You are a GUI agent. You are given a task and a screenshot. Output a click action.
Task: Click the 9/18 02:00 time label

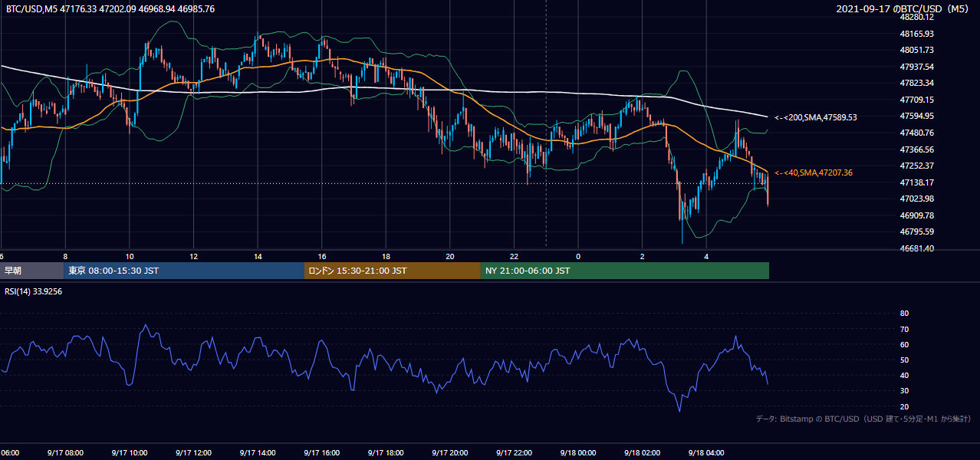pos(643,453)
